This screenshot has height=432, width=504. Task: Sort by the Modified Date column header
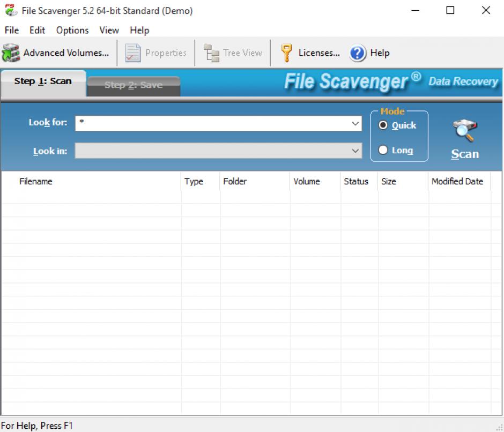point(459,182)
